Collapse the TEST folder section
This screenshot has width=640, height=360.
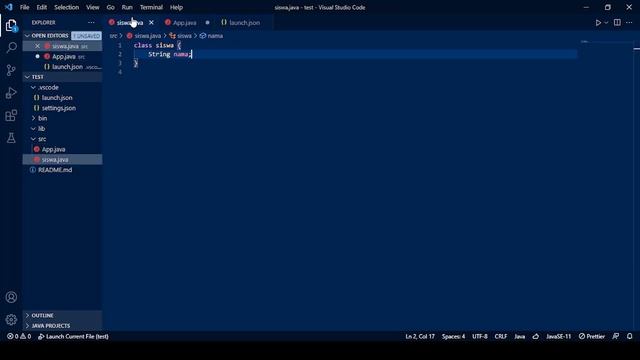point(62,77)
